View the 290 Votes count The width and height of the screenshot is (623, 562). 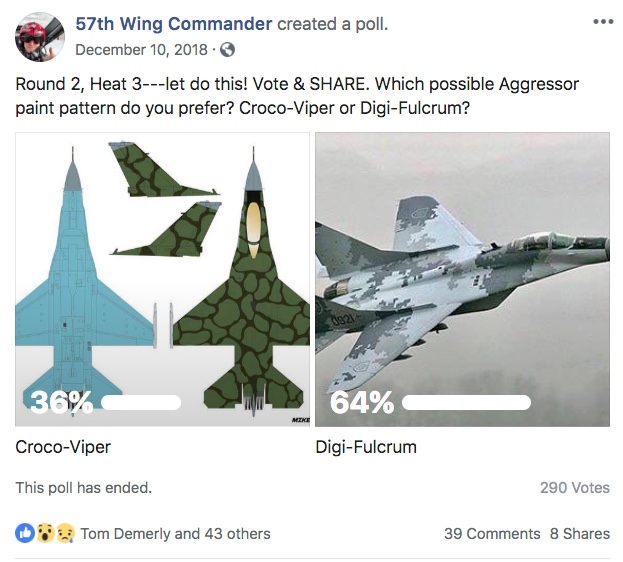point(574,488)
